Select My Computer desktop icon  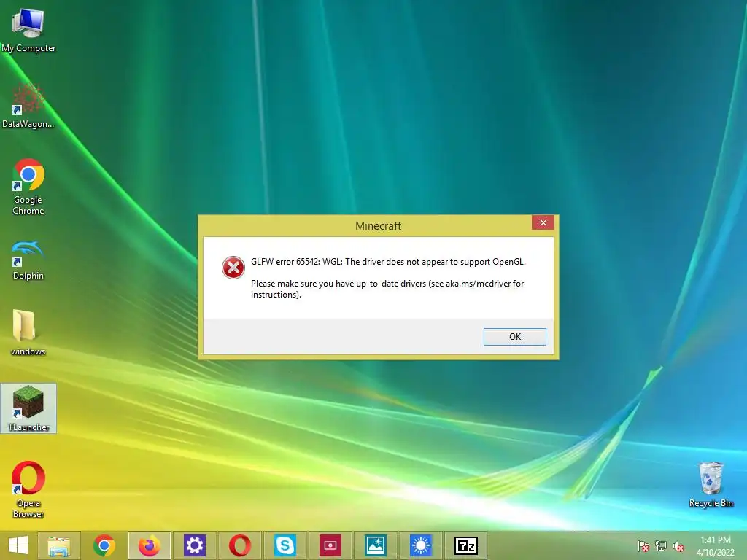point(28,30)
